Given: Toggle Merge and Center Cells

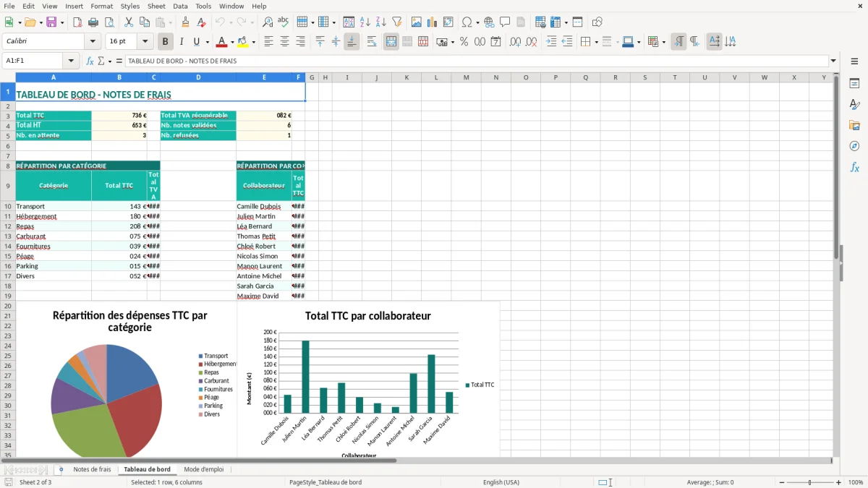Looking at the screenshot, I should coord(391,42).
